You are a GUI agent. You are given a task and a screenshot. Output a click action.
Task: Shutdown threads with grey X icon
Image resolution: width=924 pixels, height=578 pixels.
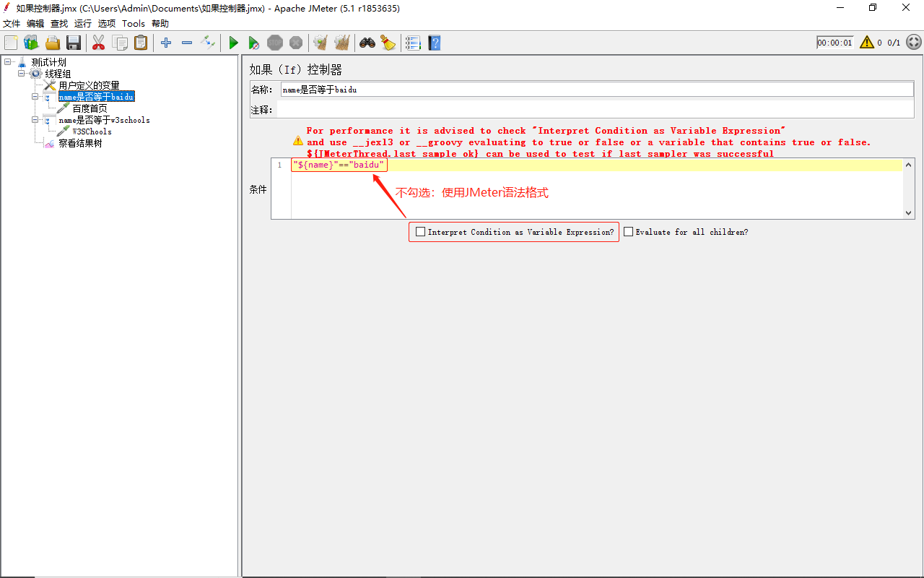[296, 43]
